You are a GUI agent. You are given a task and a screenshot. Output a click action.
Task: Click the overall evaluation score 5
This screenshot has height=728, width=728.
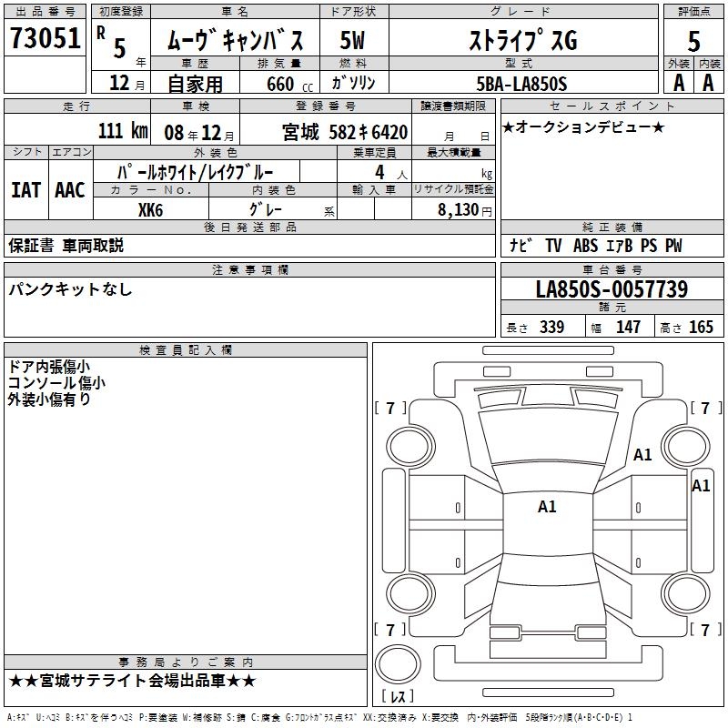coord(693,42)
